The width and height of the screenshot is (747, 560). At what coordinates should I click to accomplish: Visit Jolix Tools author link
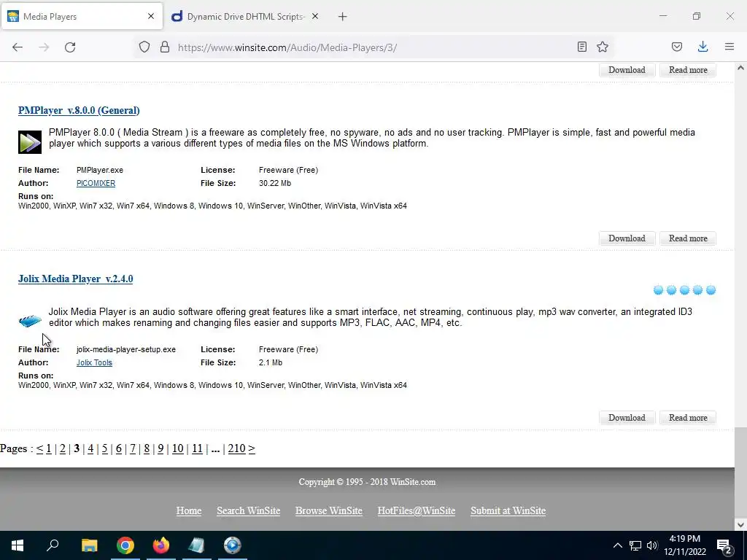coord(94,363)
